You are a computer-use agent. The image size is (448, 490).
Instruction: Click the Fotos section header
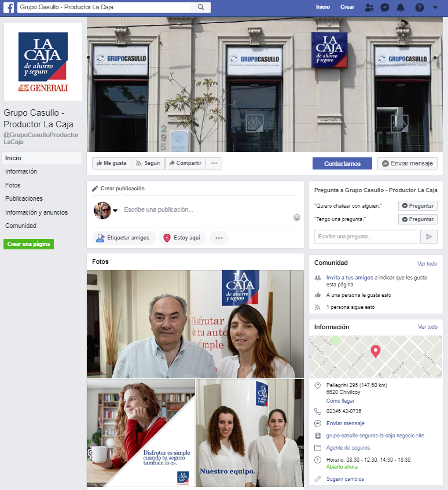tap(100, 261)
